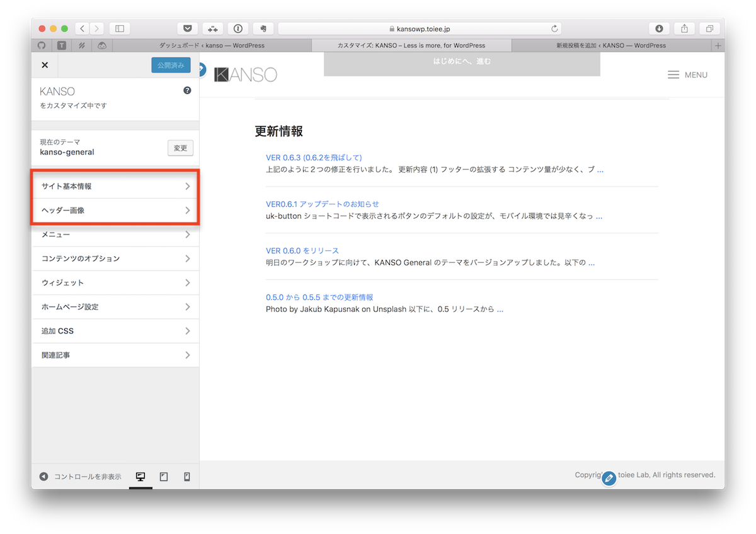
Task: Click the 1Password extension icon
Action: pyautogui.click(x=238, y=28)
